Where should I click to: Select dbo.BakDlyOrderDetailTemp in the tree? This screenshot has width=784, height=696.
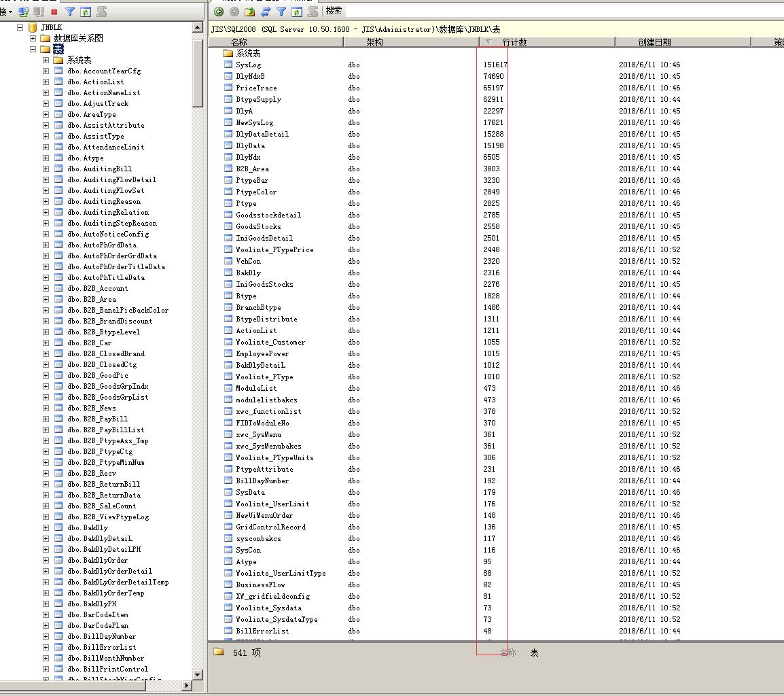118,582
